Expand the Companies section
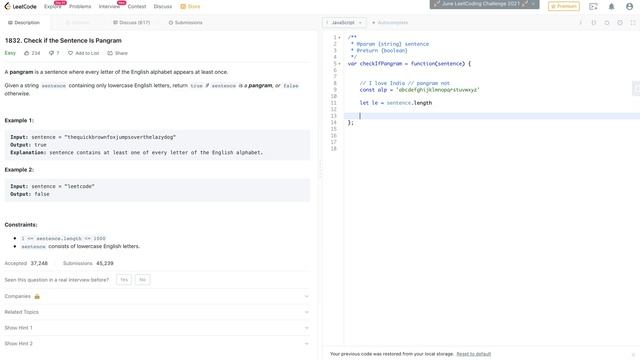The width and height of the screenshot is (640, 360). [157, 296]
